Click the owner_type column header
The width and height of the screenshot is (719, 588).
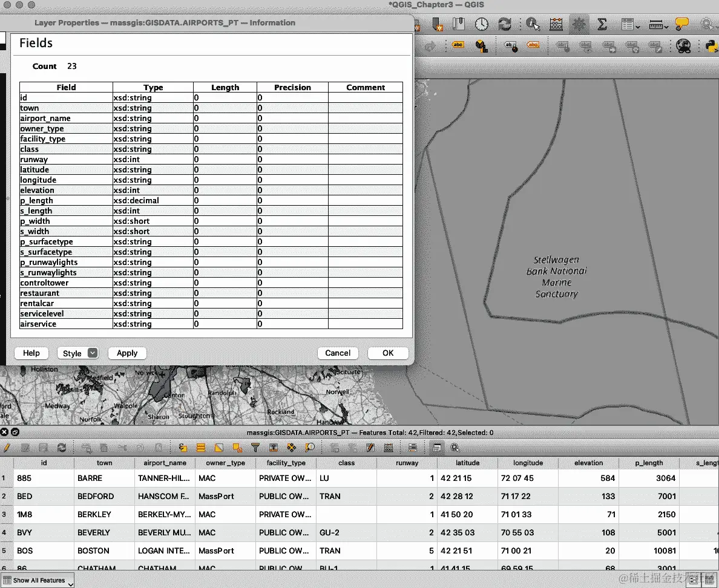(x=225, y=463)
